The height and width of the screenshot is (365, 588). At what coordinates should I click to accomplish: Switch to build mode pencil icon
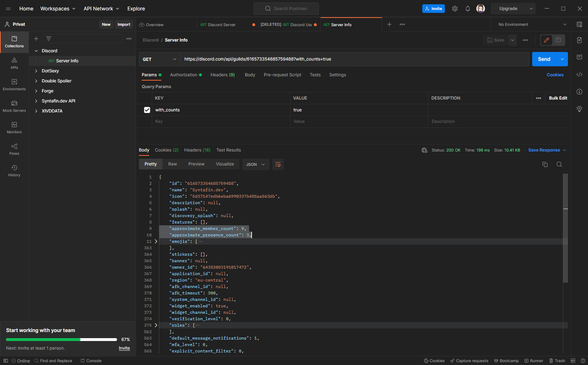point(546,40)
